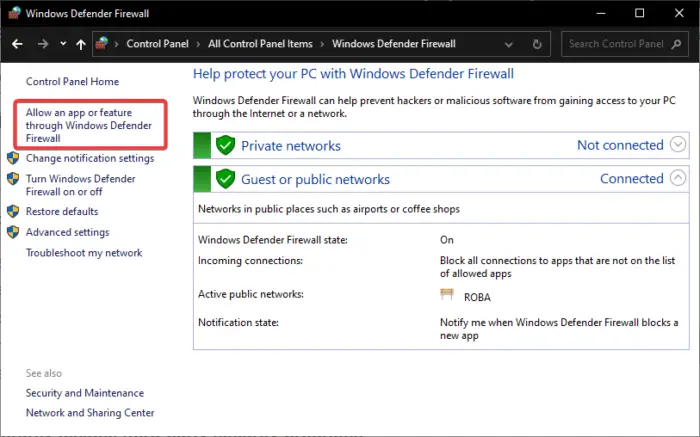Click the Incoming connections label
Screen dimensions: 700x437
click(250, 260)
